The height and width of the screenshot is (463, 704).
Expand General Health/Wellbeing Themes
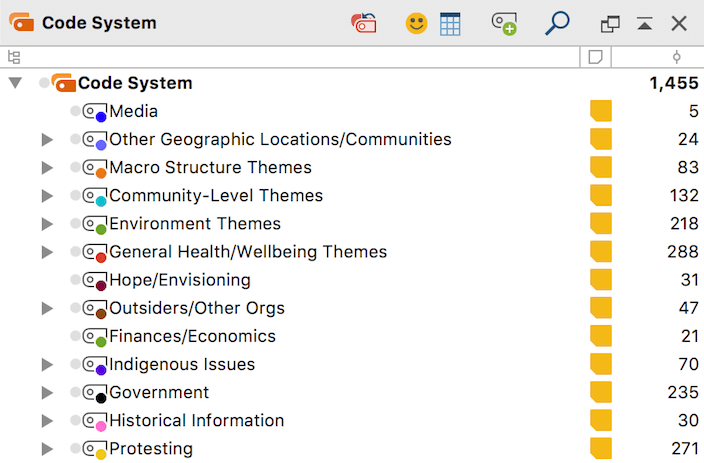click(x=47, y=252)
